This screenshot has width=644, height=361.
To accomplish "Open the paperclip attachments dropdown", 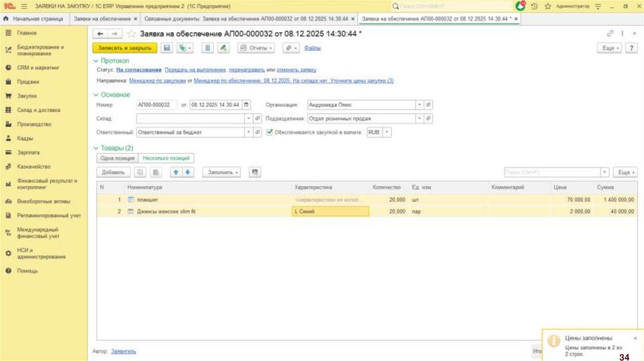I will click(x=291, y=48).
